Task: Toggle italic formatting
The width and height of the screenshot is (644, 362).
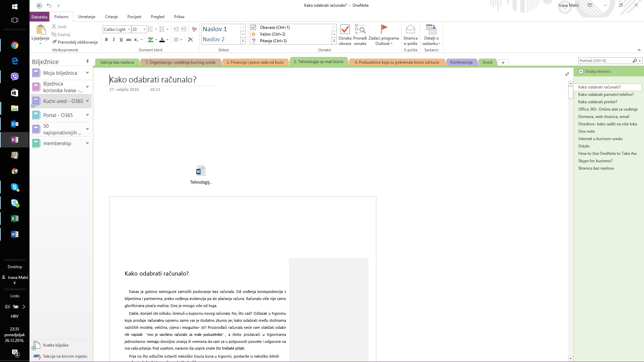Action: tap(114, 40)
